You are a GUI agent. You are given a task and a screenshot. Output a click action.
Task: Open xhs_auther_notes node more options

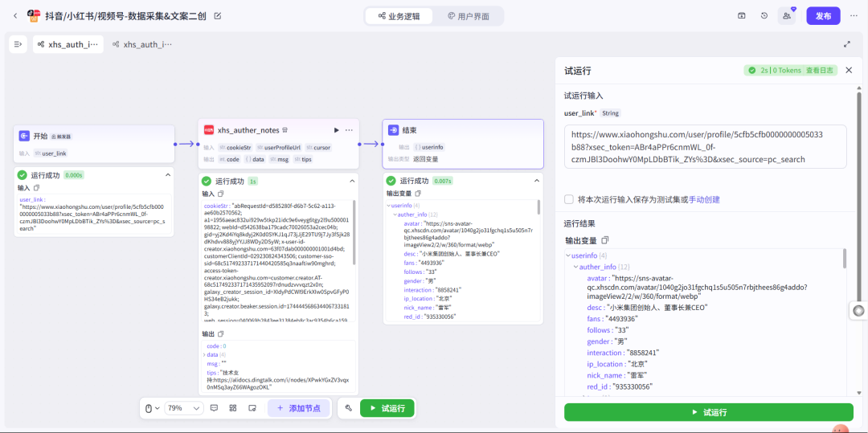tap(350, 130)
